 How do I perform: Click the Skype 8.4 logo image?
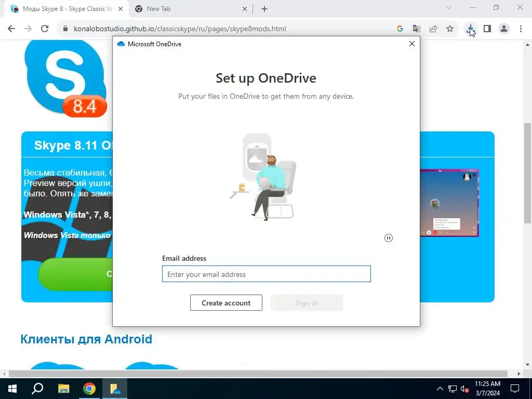click(x=65, y=78)
